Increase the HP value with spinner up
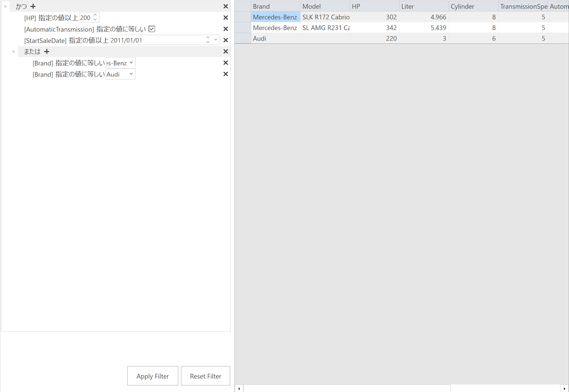 95,15
